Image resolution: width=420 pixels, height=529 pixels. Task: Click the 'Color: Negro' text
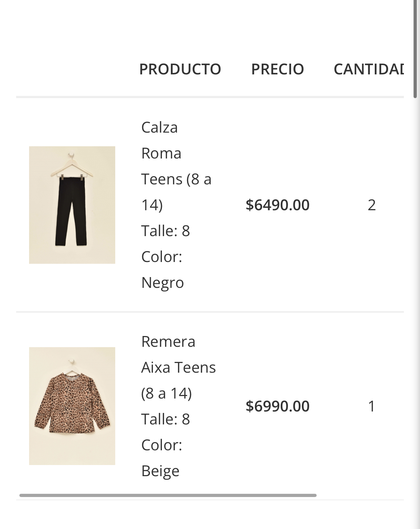[162, 270]
